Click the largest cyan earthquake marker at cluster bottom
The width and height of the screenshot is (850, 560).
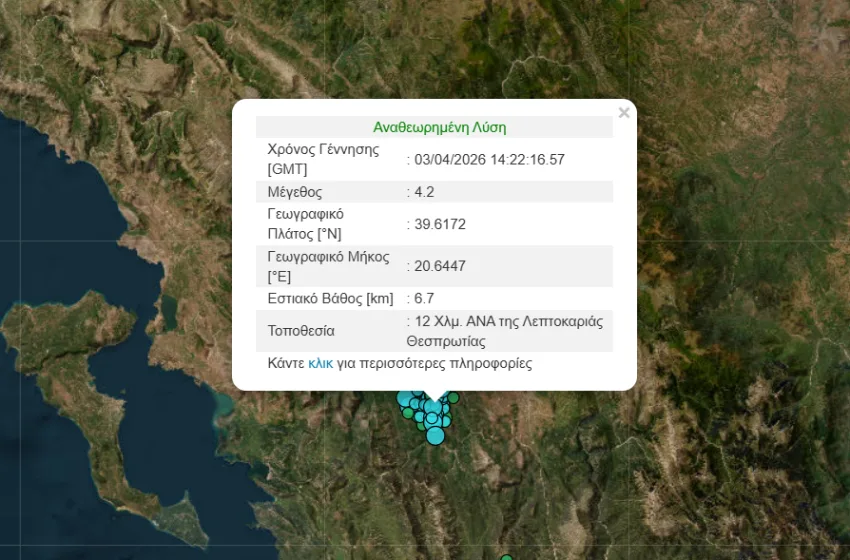(435, 435)
